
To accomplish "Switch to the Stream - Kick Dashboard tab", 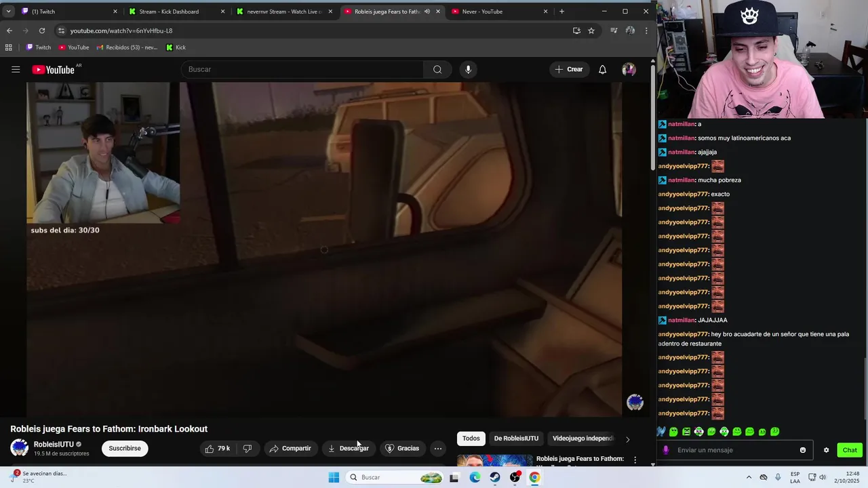I will click(176, 12).
